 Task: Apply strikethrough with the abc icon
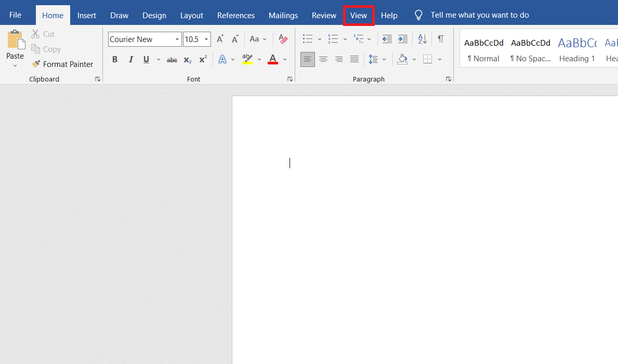click(x=172, y=60)
